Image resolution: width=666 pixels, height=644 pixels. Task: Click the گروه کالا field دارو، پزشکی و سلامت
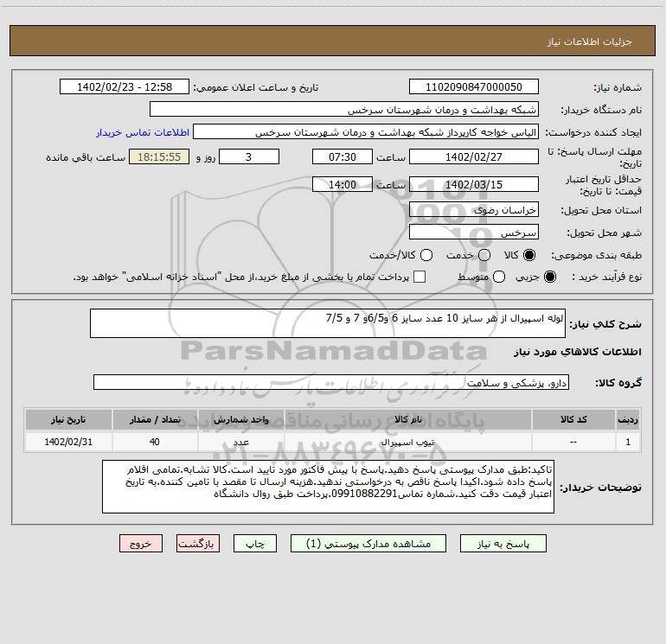coord(331,382)
